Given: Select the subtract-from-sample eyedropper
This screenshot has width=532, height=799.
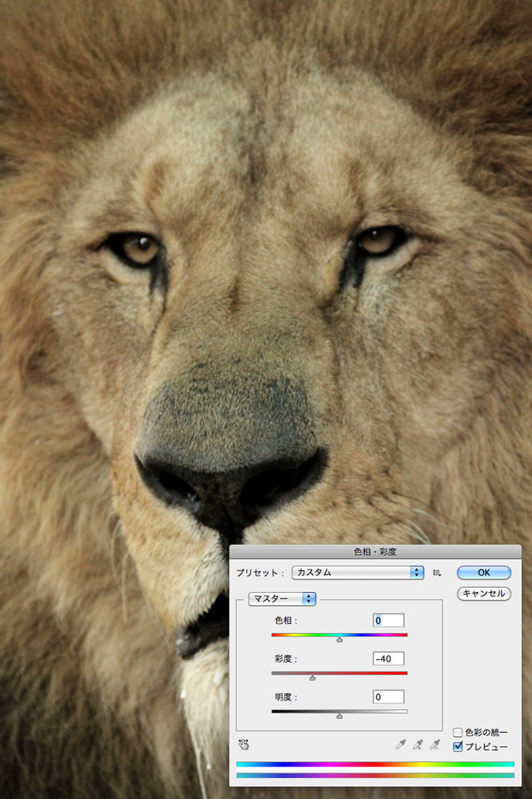Looking at the screenshot, I should coord(435,745).
